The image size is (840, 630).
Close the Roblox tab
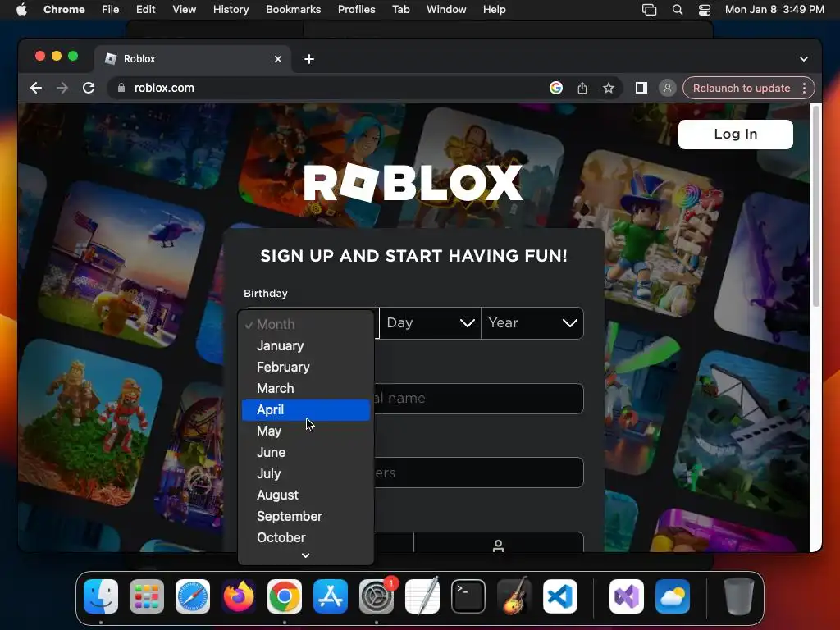pyautogui.click(x=278, y=59)
